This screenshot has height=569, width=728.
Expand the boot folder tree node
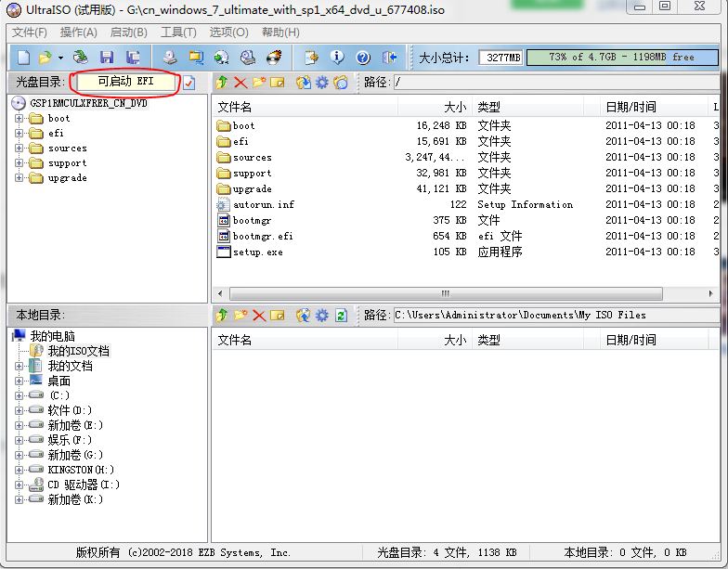pos(19,119)
